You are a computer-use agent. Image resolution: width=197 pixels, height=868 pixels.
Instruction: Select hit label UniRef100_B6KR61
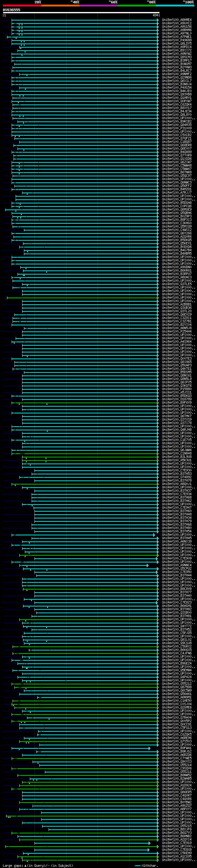click(177, 270)
